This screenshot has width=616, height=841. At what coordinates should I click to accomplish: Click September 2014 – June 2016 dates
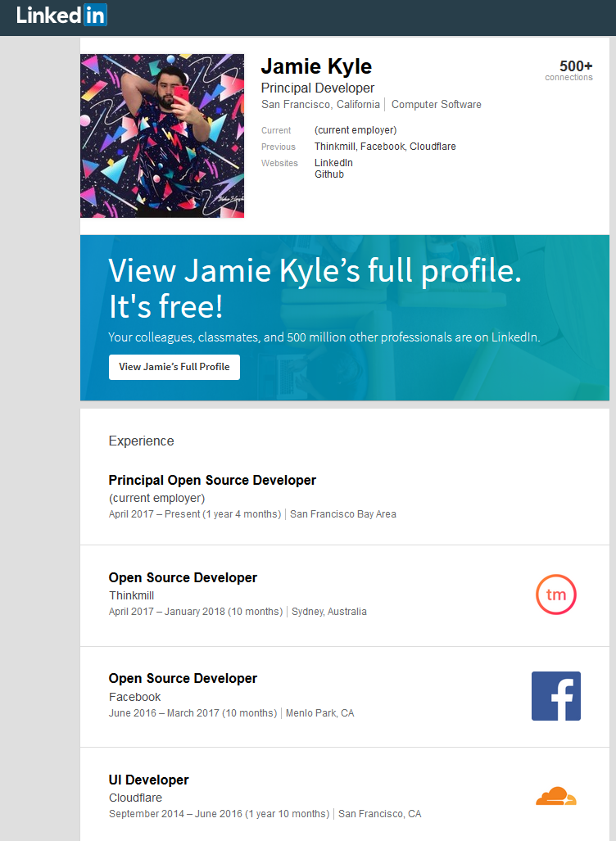click(219, 814)
